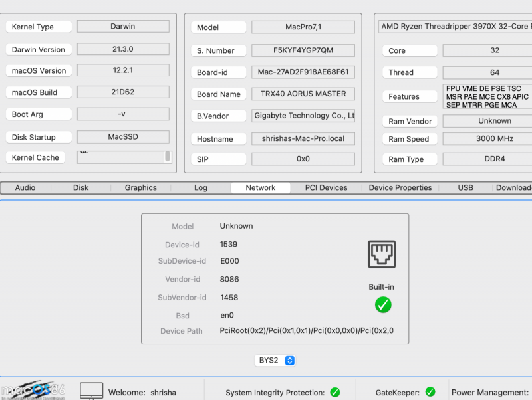The image size is (532, 400).
Task: Switch to the PCI Devices tab
Action: pos(326,188)
